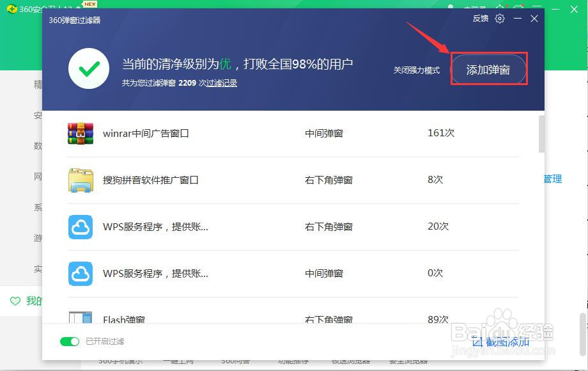Click the 20次 count value

point(438,226)
